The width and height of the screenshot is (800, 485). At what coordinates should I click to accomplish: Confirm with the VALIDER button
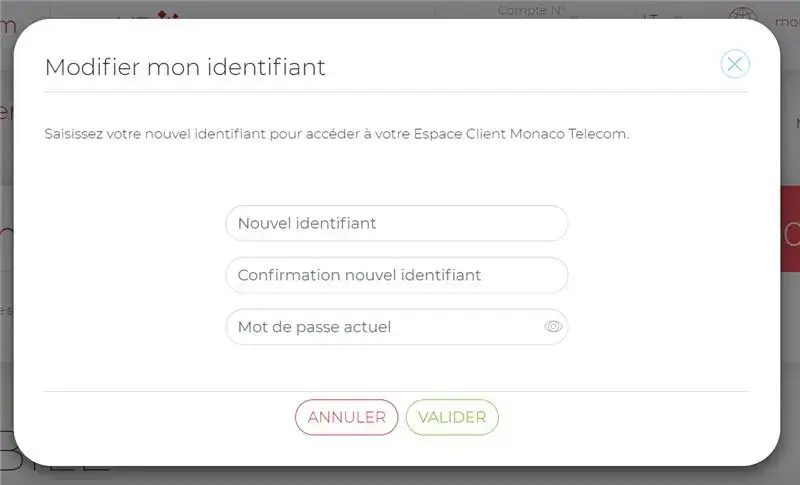point(452,417)
